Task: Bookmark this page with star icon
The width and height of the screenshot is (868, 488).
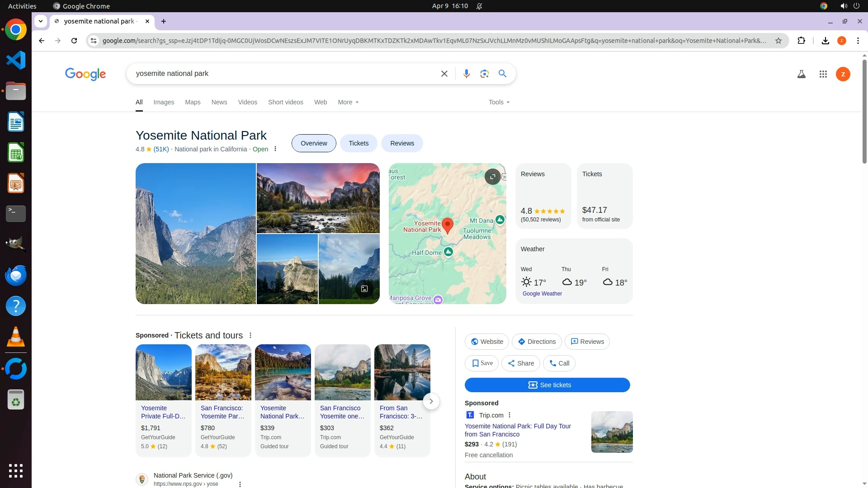Action: (x=778, y=41)
